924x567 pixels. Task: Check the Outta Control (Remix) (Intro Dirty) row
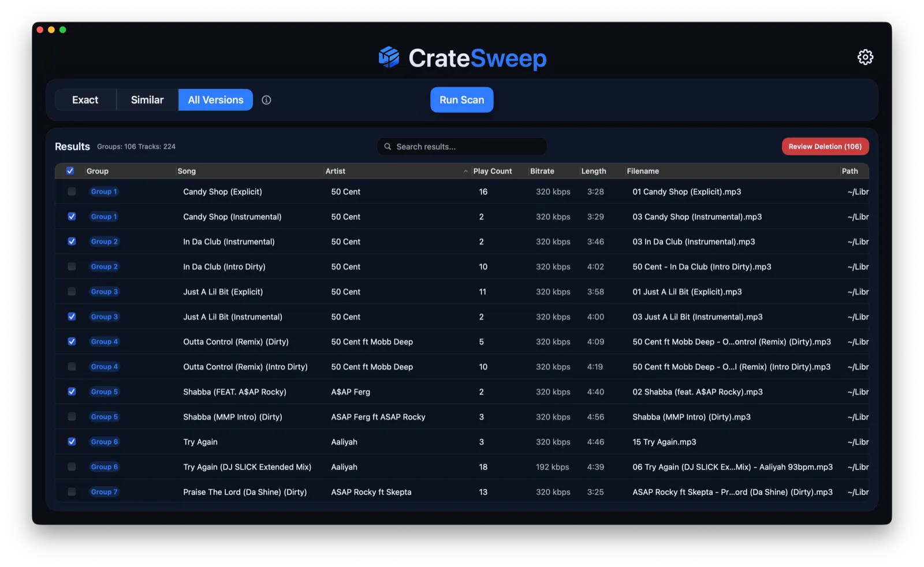72,367
